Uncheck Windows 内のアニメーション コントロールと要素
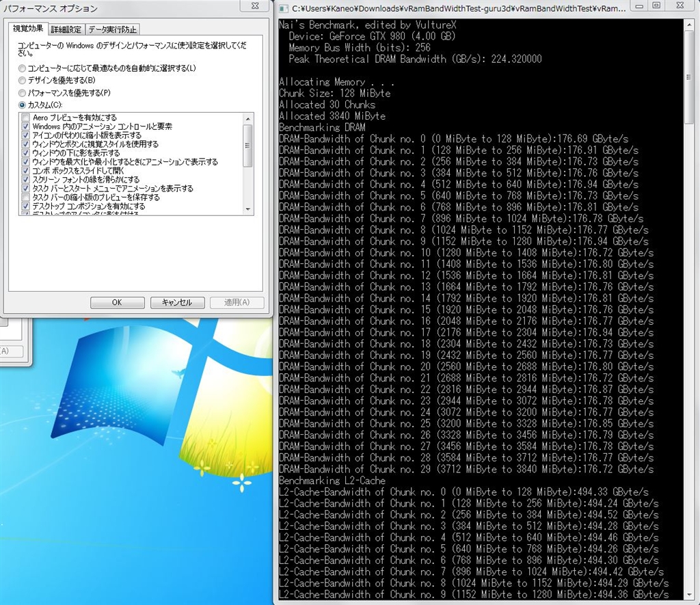 (25, 126)
